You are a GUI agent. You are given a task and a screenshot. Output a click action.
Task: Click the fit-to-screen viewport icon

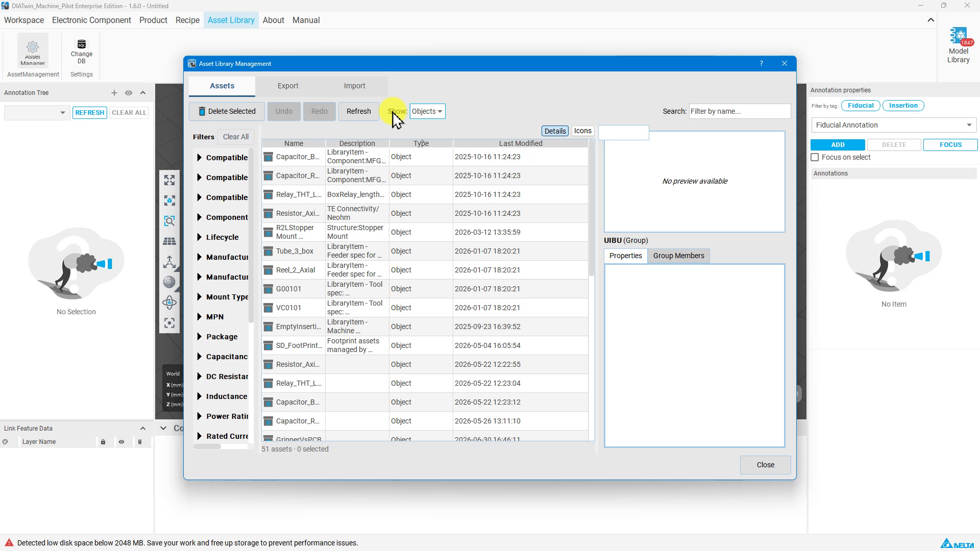[169, 180]
